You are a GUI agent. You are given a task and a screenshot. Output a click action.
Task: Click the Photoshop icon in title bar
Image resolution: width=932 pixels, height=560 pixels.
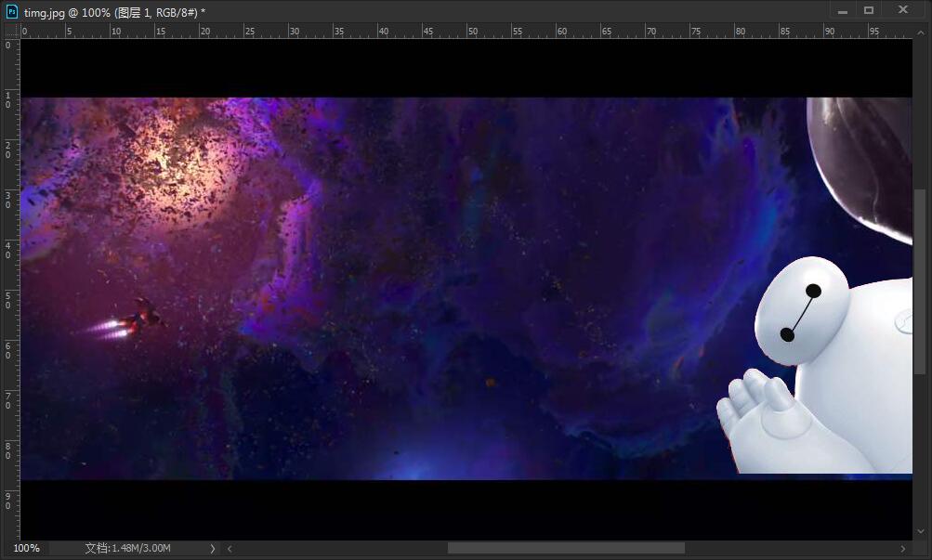click(x=12, y=11)
